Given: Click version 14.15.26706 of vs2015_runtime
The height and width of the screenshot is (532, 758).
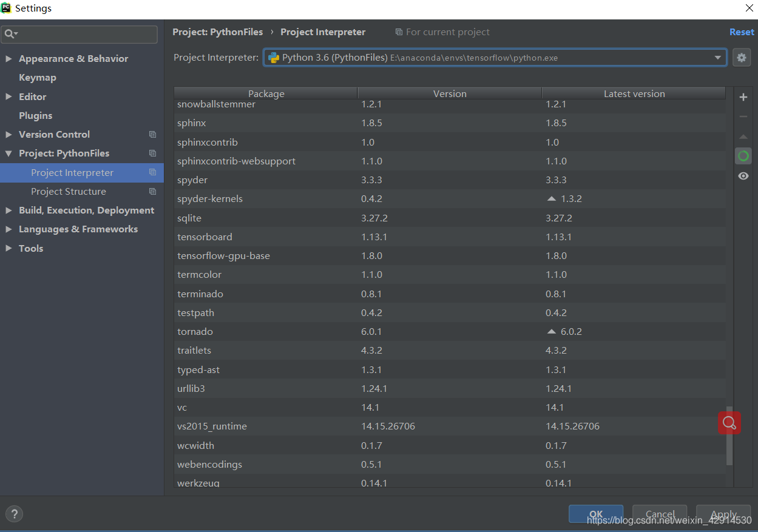Looking at the screenshot, I should (x=388, y=426).
